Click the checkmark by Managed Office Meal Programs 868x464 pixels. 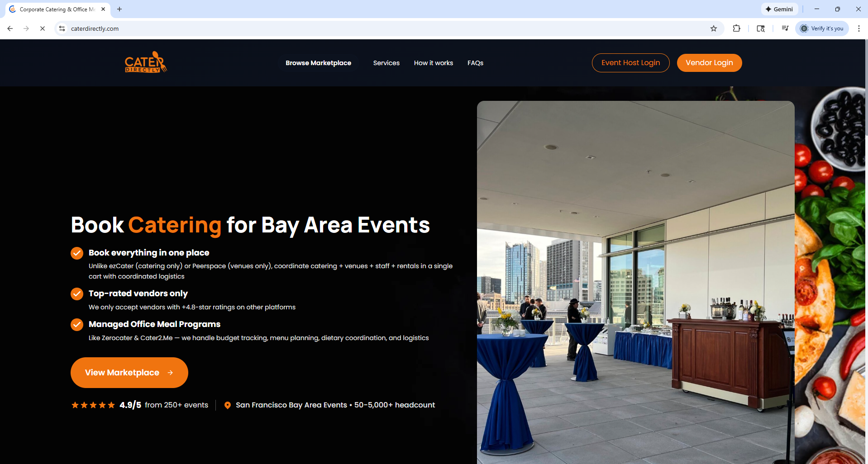click(x=77, y=325)
